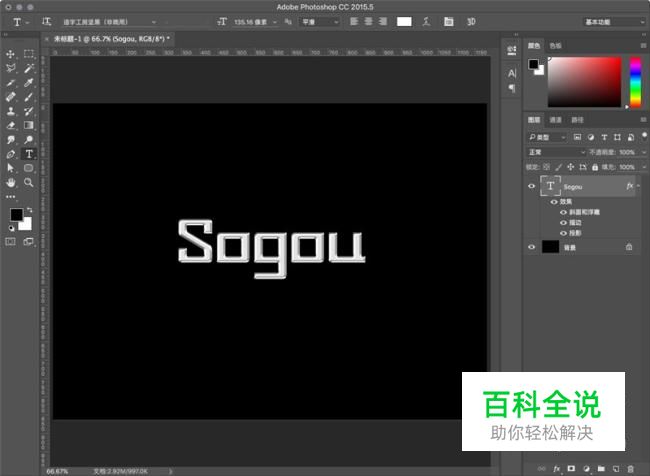This screenshot has width=650, height=476.
Task: Filter layers by smart objects
Action: click(631, 137)
